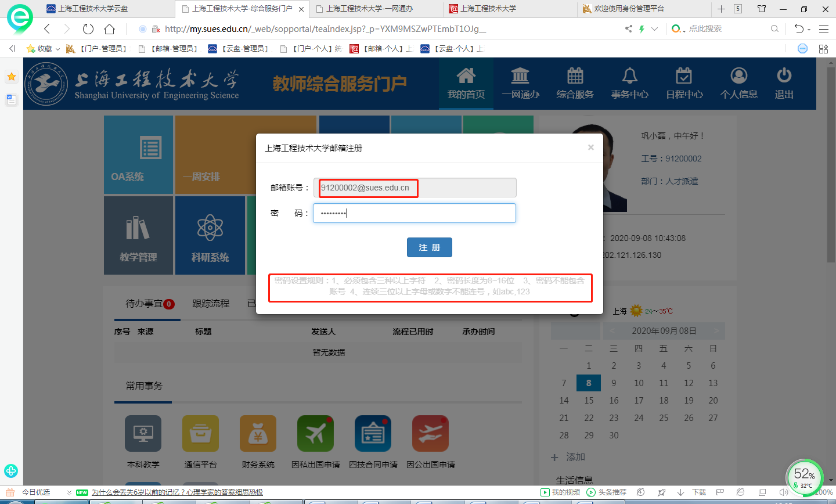Viewport: 836px width, 504px height.
Task: Click into the 密码 password field
Action: tap(415, 213)
